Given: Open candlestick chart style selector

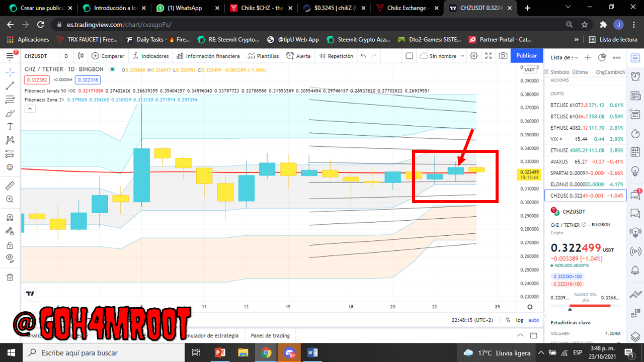Looking at the screenshot, I should click(80, 56).
